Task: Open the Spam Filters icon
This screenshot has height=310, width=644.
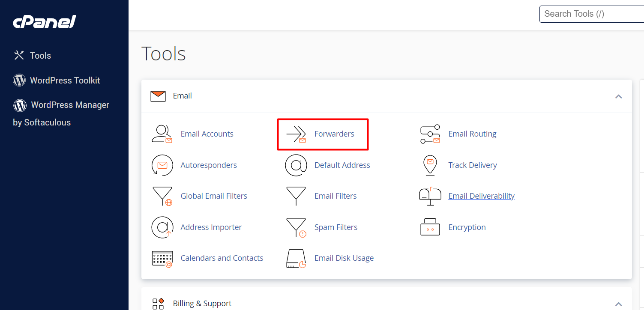Action: click(296, 227)
